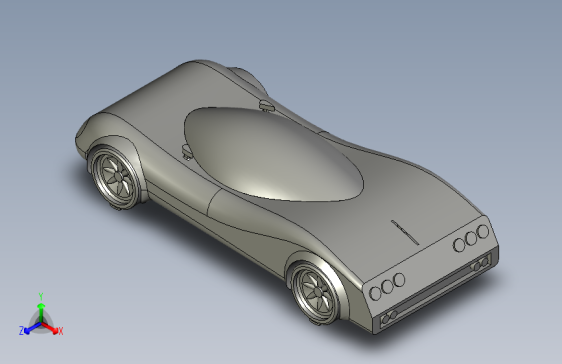Select the oval canopy dome on the car
The height and width of the screenshot is (364, 562).
273,154
